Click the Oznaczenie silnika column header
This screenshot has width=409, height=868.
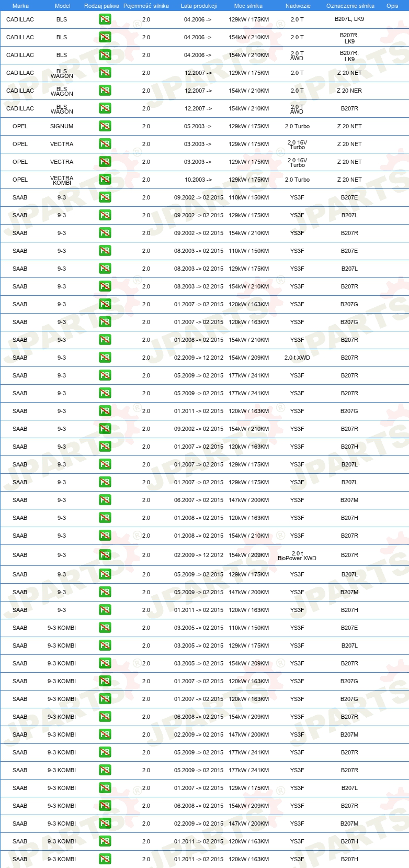tap(350, 6)
